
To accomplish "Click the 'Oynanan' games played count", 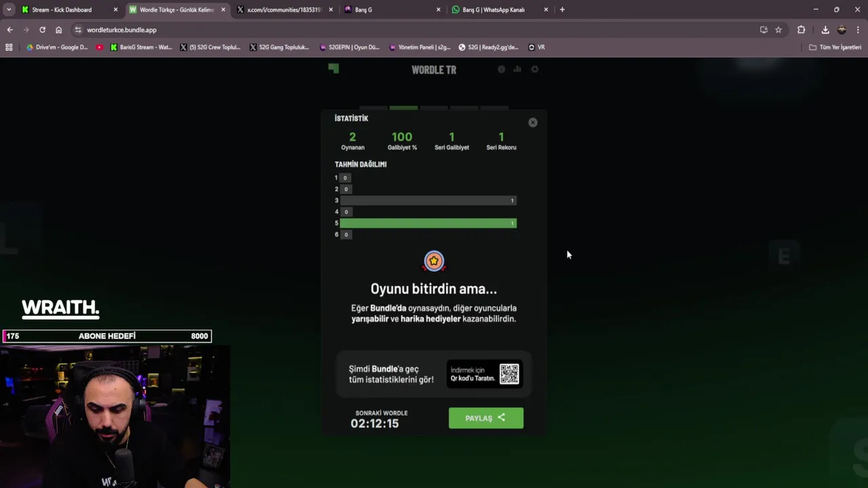I will [x=353, y=141].
